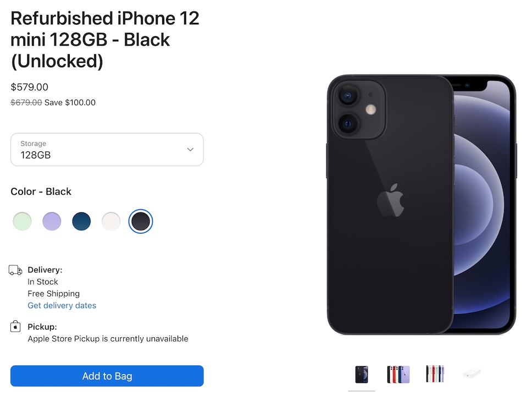Click the Apple logo on phone back
532x400 pixels.
(x=391, y=200)
